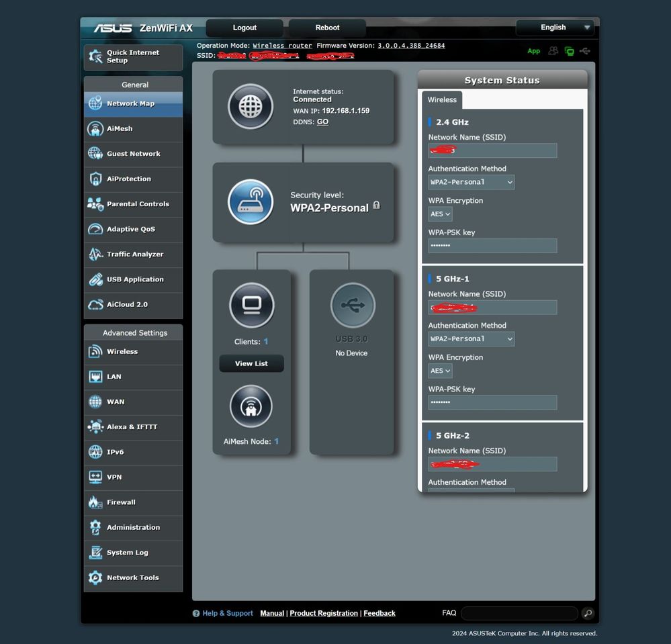Click the DDNS GO link

pyautogui.click(x=322, y=122)
